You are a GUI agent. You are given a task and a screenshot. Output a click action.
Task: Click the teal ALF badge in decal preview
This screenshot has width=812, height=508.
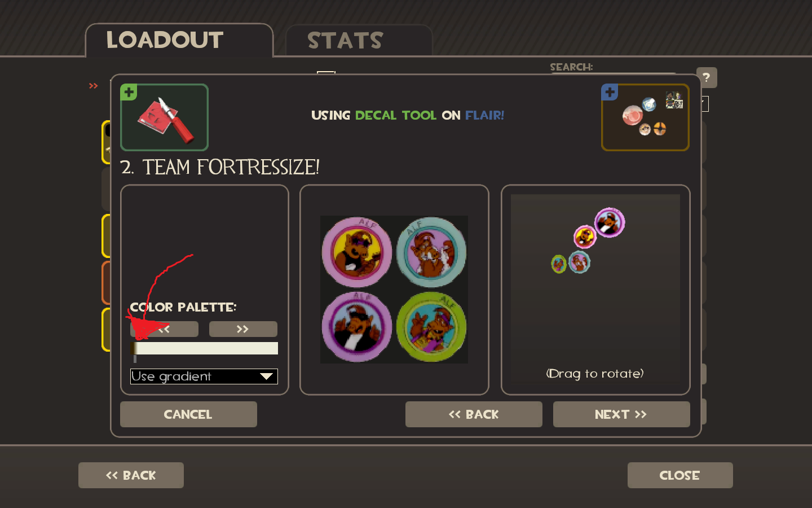(x=431, y=252)
